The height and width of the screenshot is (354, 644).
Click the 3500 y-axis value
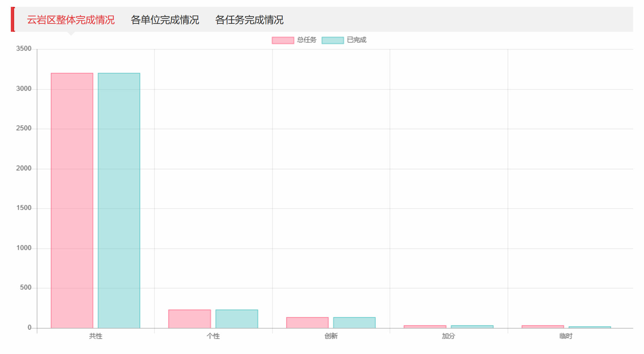pos(24,49)
